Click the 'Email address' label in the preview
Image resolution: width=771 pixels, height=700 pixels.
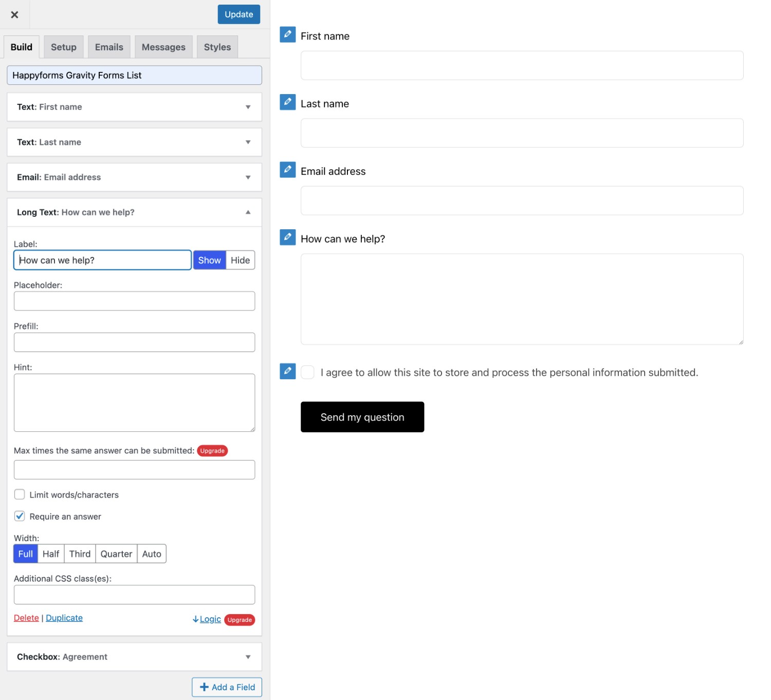pyautogui.click(x=333, y=171)
